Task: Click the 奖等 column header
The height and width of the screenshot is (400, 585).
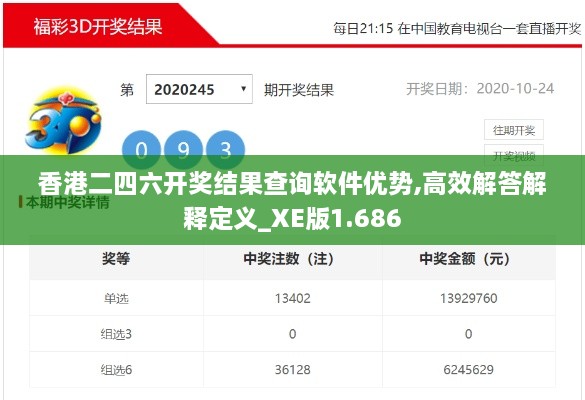Action: pyautogui.click(x=116, y=258)
